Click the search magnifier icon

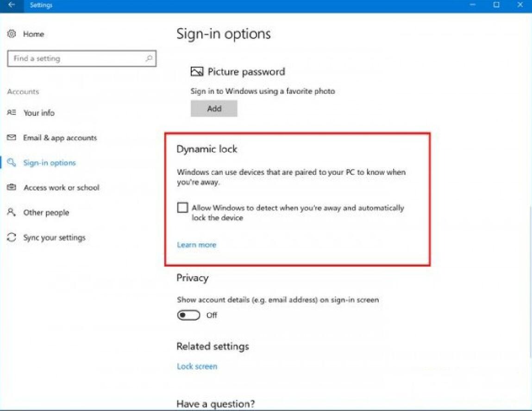click(149, 58)
